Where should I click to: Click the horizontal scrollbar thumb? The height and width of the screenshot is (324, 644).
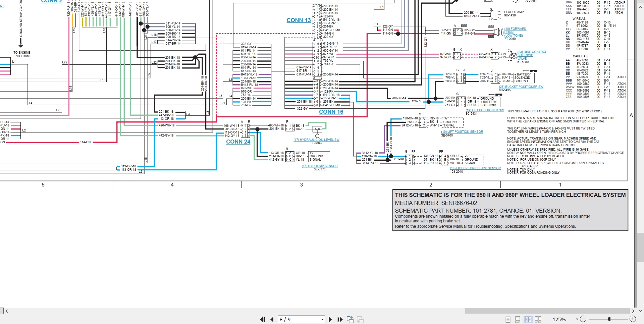(547, 311)
